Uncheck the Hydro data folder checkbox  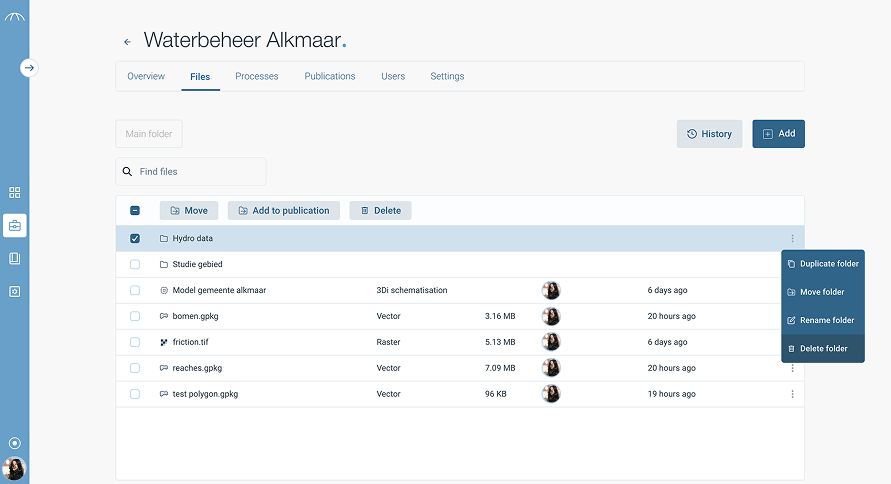(135, 239)
